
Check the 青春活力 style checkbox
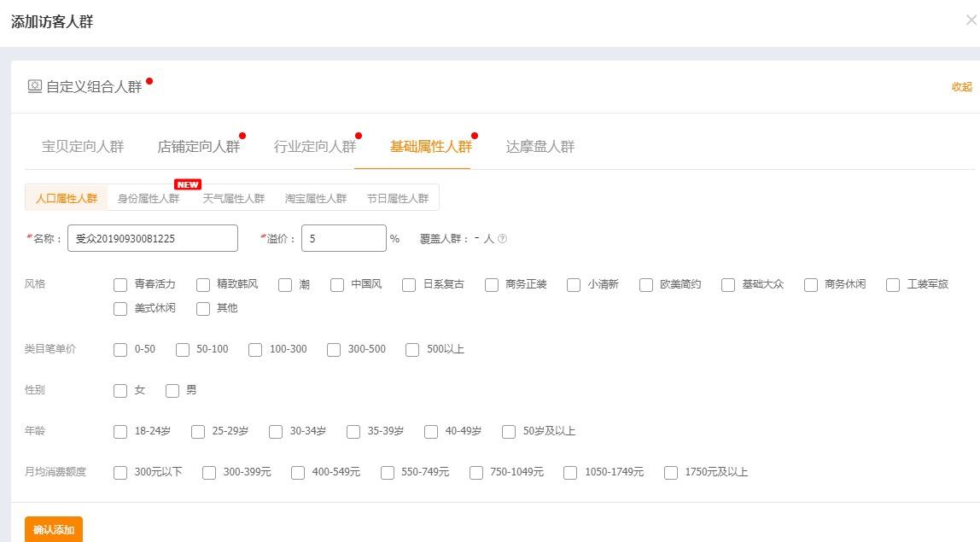coord(120,285)
